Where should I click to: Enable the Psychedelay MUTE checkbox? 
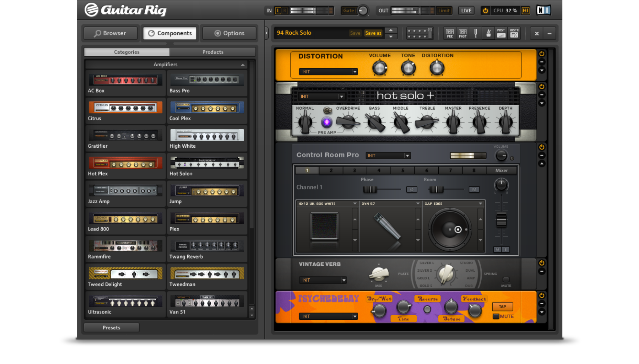(x=496, y=316)
